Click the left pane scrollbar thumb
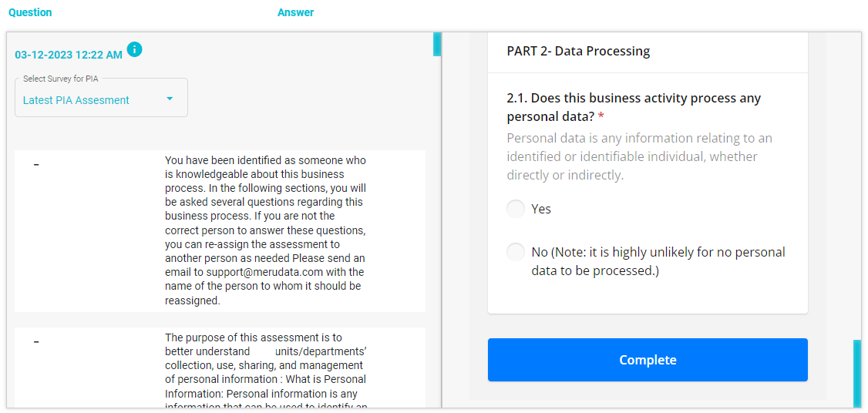The width and height of the screenshot is (868, 413). coord(437,44)
